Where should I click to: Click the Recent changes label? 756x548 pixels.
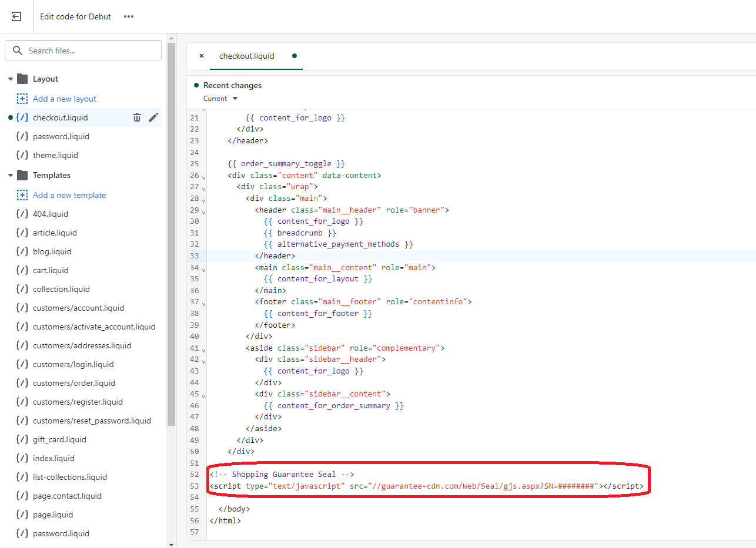[232, 85]
